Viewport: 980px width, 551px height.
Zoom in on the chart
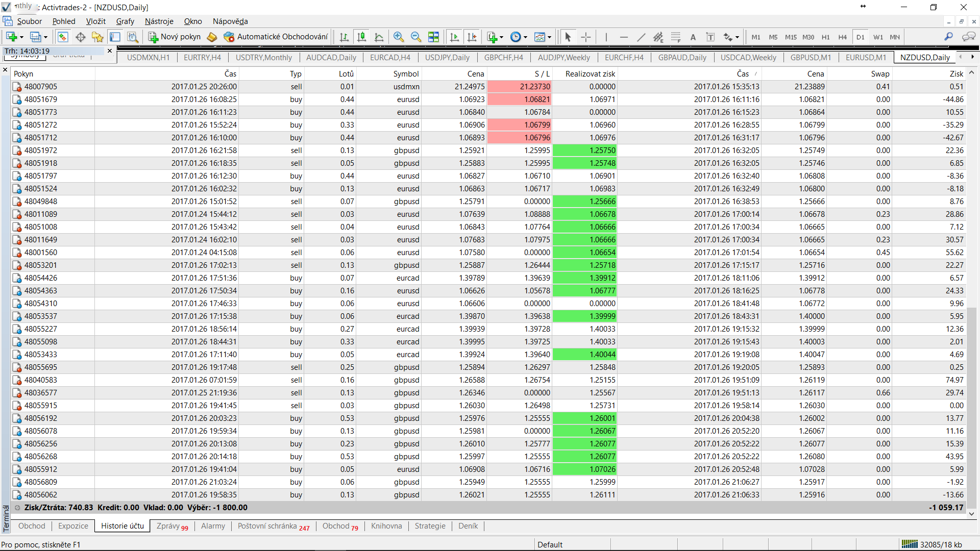tap(399, 37)
